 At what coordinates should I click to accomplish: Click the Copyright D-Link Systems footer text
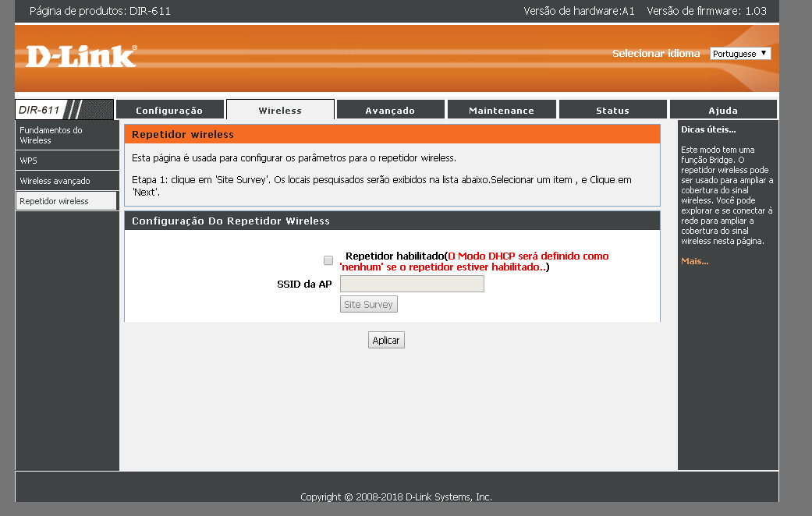(x=396, y=497)
